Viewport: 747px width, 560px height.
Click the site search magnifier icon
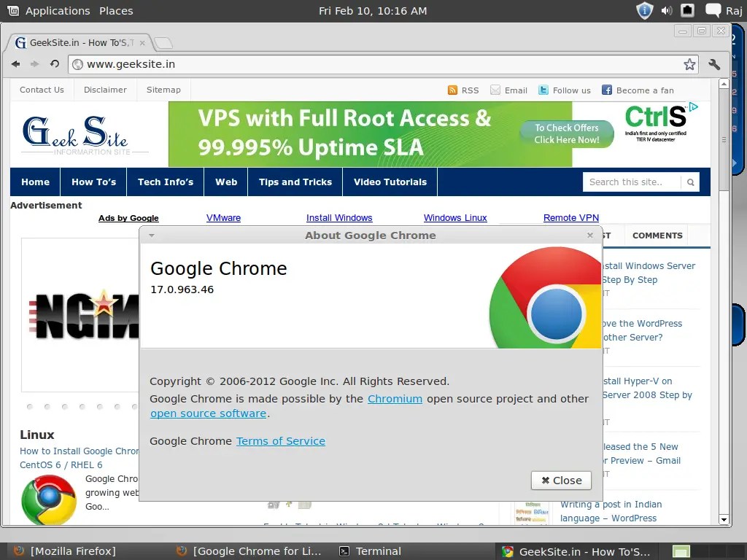pos(690,182)
